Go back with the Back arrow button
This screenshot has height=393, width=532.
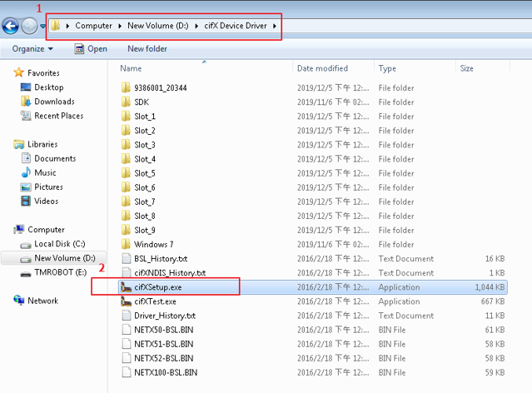[11, 26]
